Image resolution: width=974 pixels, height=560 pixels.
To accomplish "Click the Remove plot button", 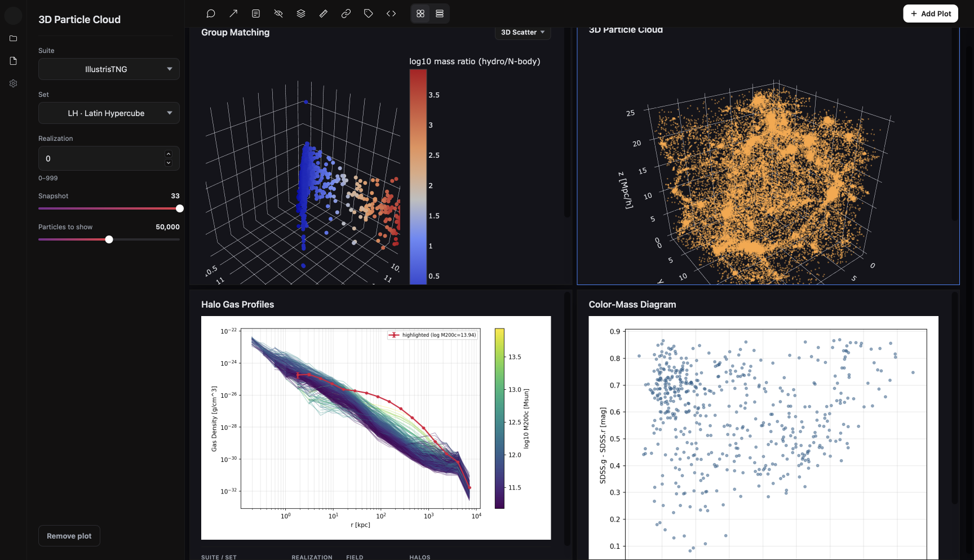I will coord(69,536).
